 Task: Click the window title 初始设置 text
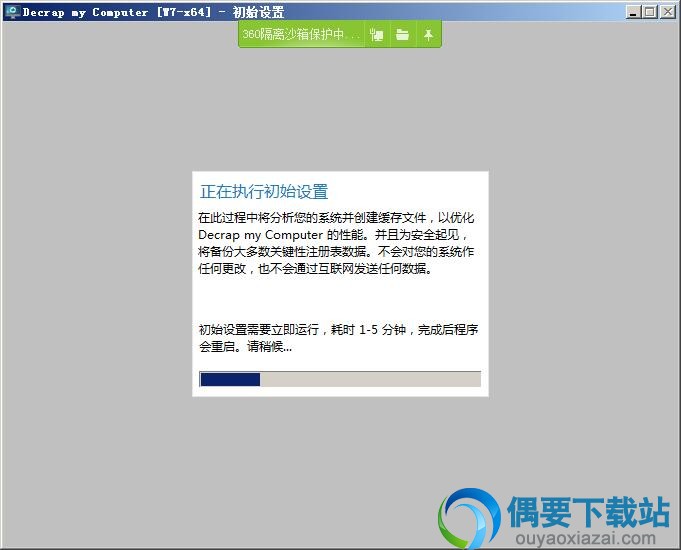tap(258, 12)
